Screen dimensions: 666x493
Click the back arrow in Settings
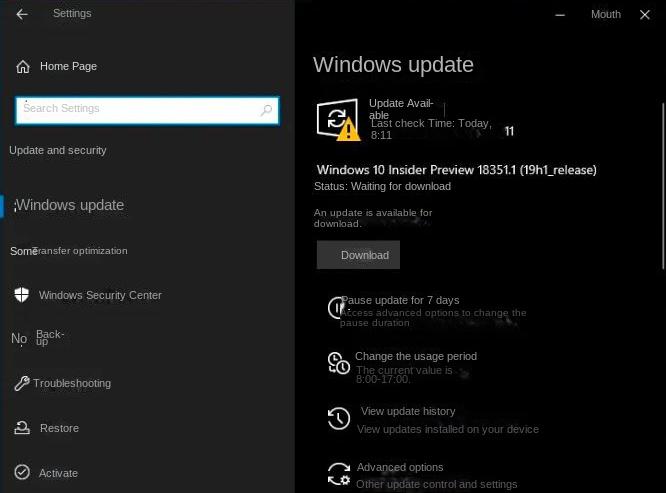tap(22, 14)
